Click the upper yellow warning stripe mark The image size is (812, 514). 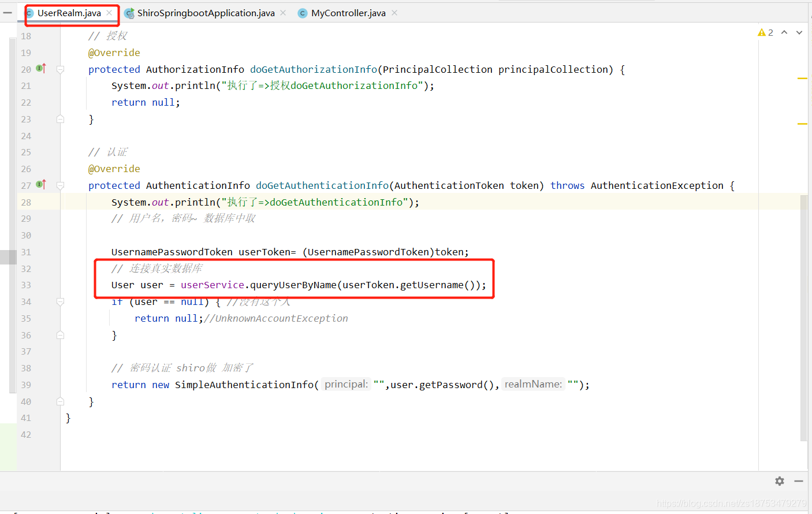click(802, 78)
